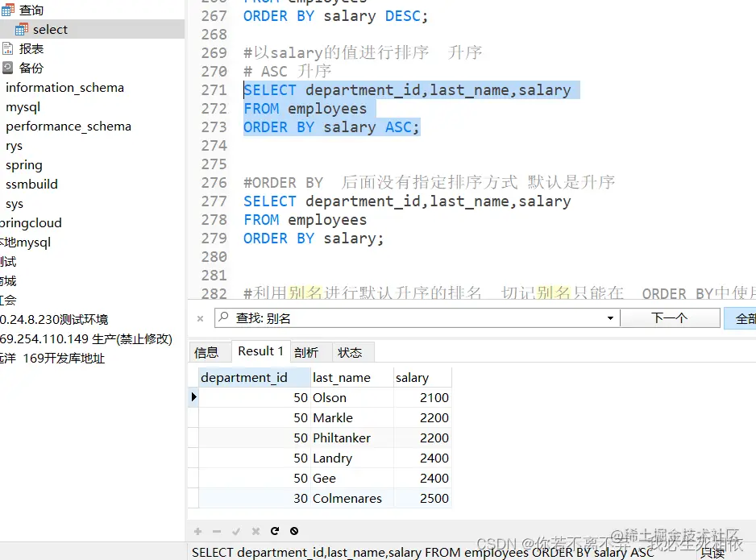
Task: Click the select query icon
Action: pyautogui.click(x=22, y=30)
